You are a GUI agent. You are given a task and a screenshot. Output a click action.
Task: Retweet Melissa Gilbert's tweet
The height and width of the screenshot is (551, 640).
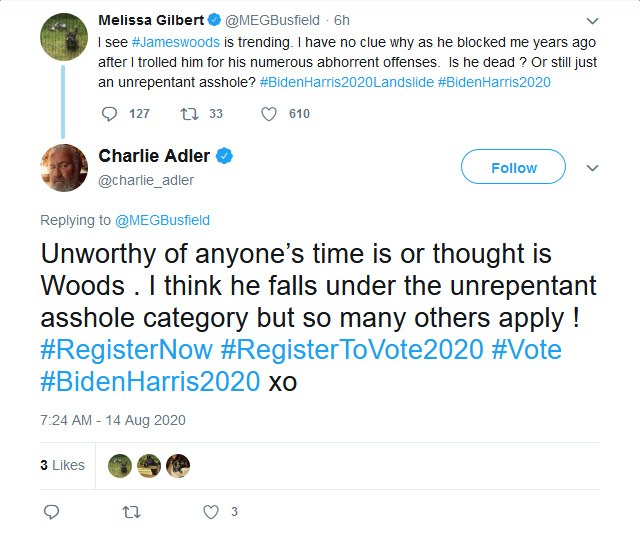(189, 114)
